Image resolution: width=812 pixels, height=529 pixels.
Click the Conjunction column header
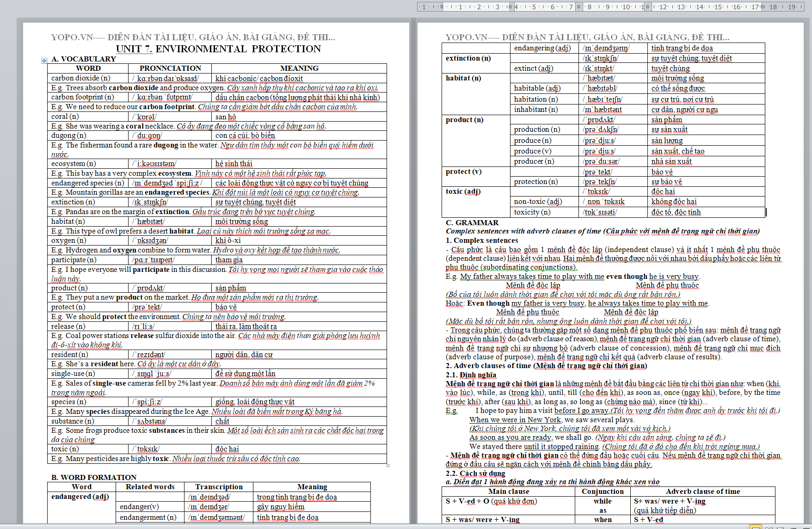click(x=603, y=492)
